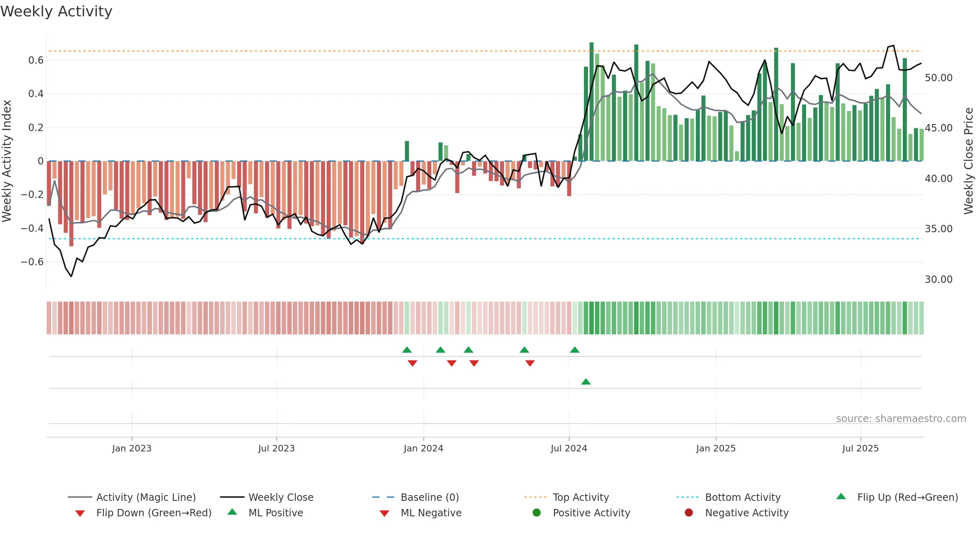Click the 'Weekly Activity' chart title
This screenshot has width=980, height=551.
(x=56, y=11)
